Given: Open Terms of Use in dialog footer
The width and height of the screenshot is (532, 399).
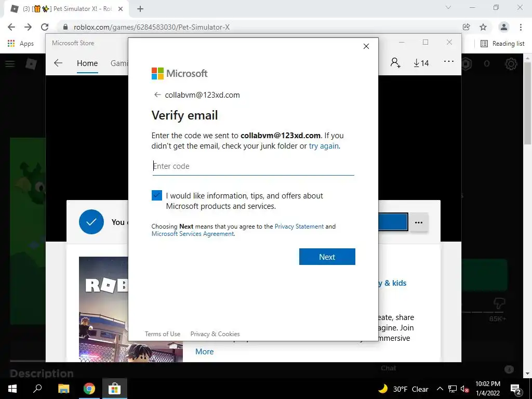Looking at the screenshot, I should click(x=163, y=334).
